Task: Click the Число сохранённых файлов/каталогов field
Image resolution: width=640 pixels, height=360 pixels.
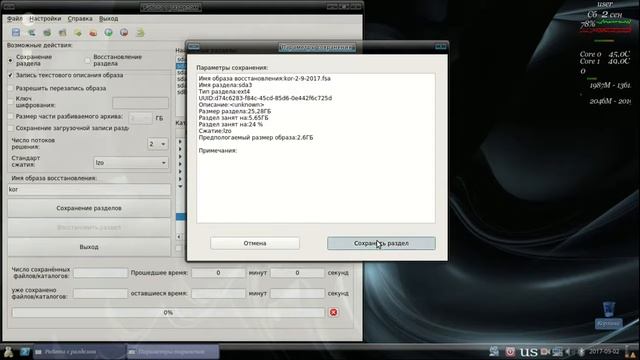Action: 100,273
